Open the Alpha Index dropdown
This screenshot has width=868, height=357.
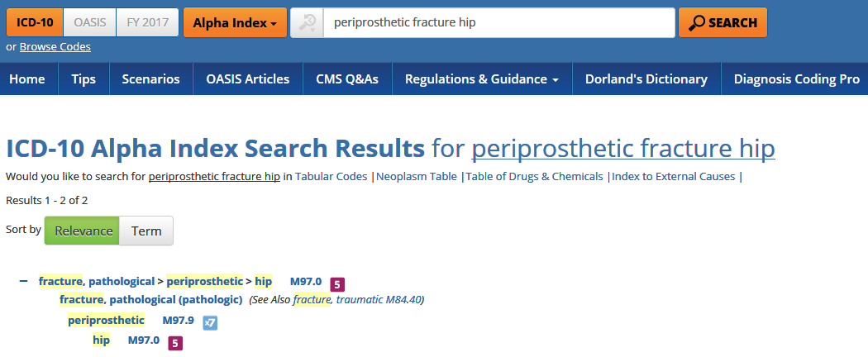click(235, 22)
